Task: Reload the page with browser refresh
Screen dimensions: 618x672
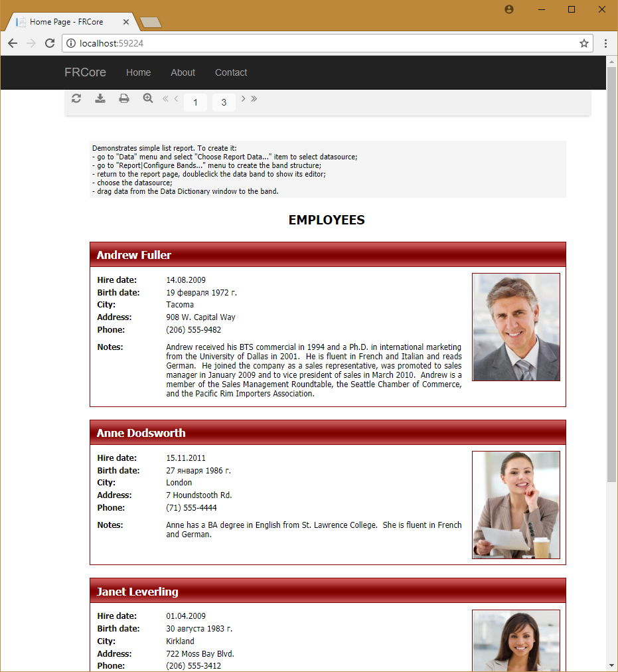Action: coord(50,43)
